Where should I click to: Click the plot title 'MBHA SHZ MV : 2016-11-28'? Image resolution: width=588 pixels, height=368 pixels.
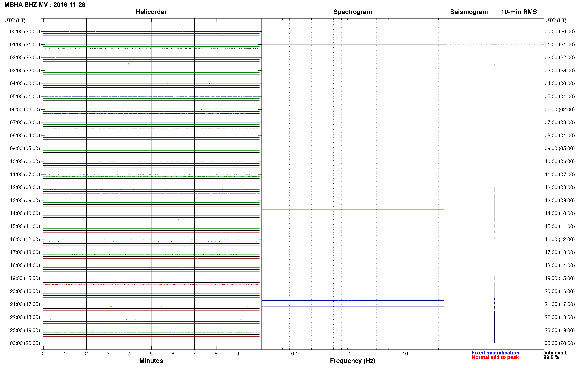[45, 5]
